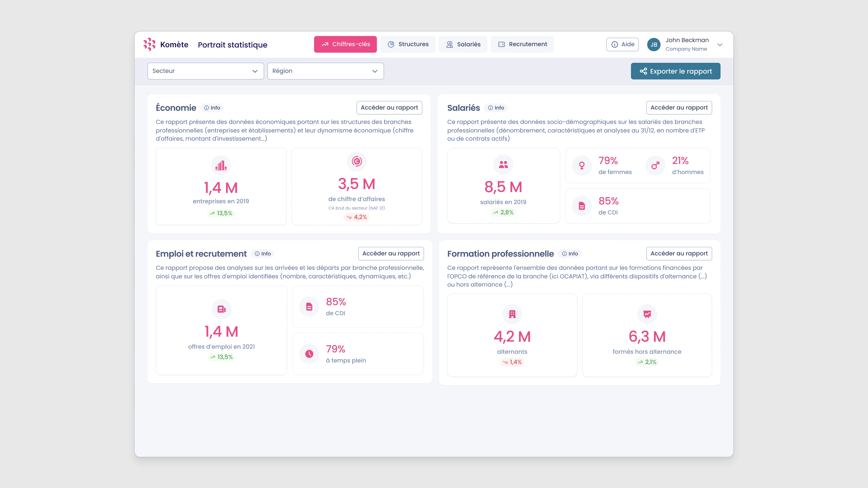
Task: Click the female symbol icon
Action: click(x=582, y=165)
